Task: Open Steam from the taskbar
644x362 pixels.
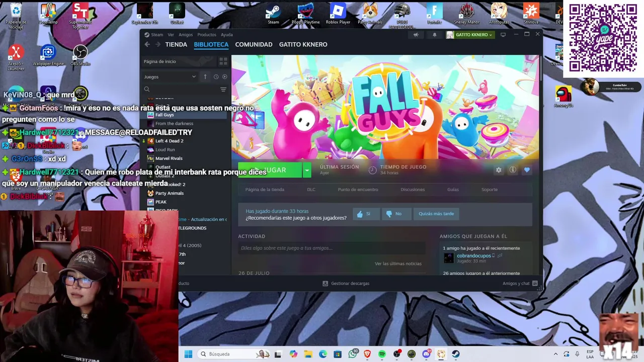Action: (456, 354)
